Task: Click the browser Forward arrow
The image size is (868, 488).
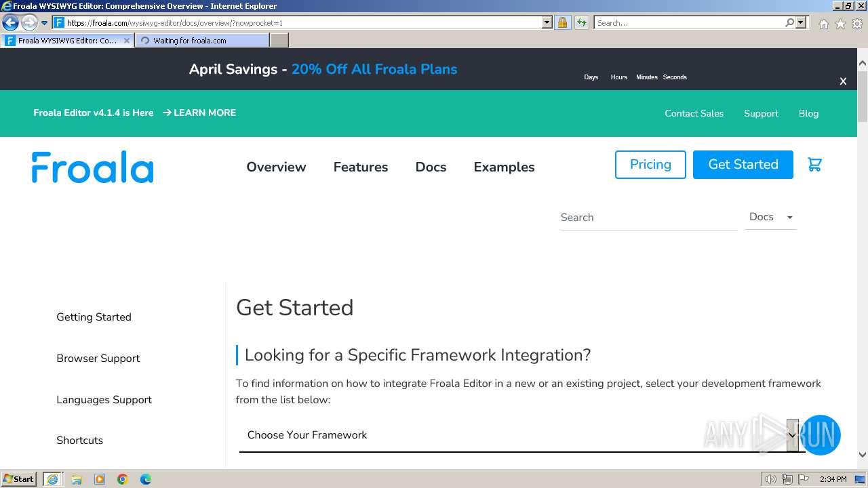Action: point(29,22)
